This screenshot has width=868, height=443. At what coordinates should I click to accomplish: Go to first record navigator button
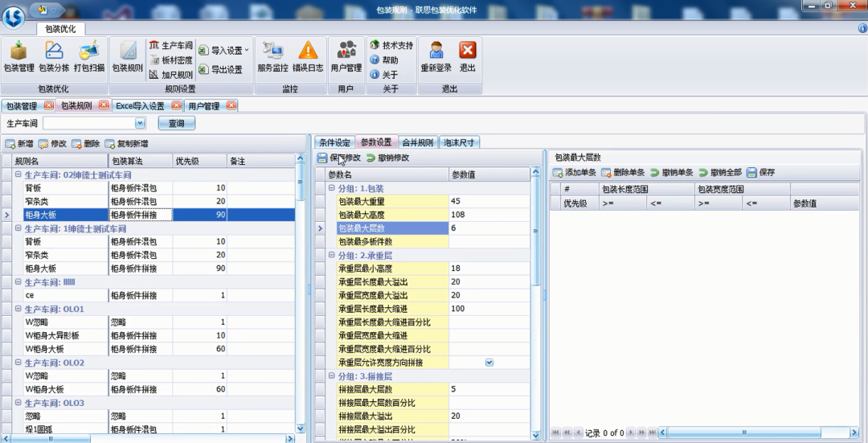tap(556, 433)
